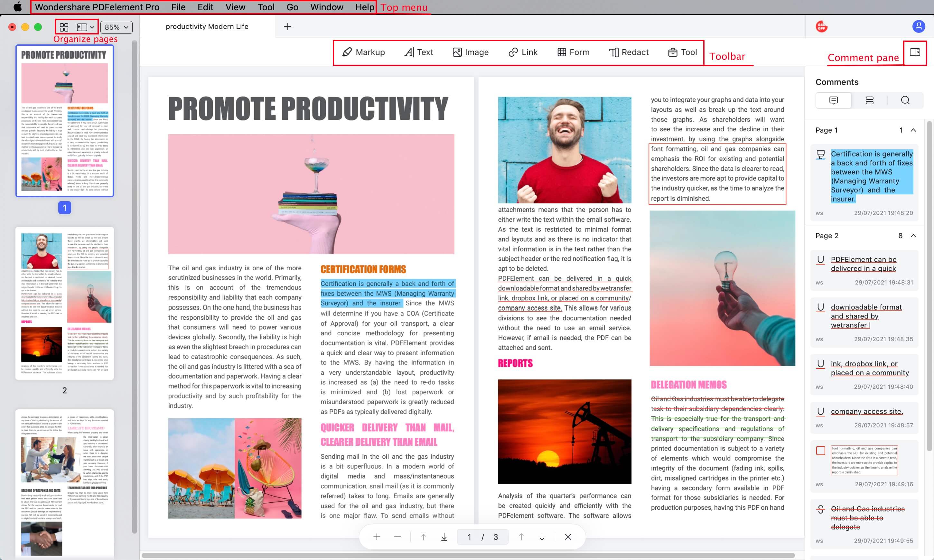Select the Text tool in toolbar

point(419,52)
